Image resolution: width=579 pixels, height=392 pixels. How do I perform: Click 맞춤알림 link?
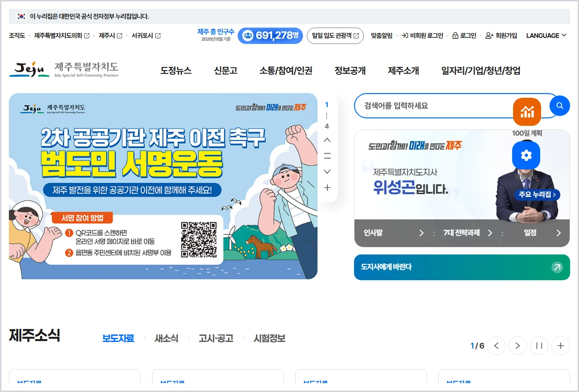coord(382,36)
